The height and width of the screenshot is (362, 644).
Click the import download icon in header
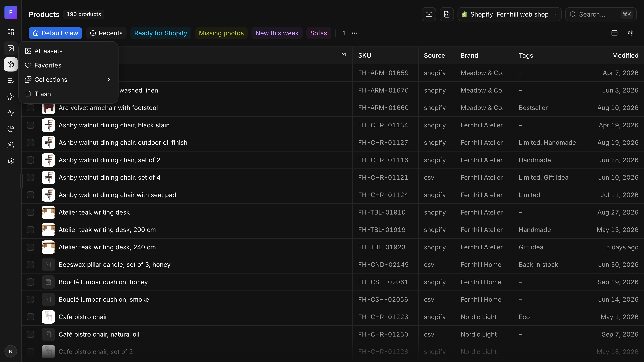[429, 14]
